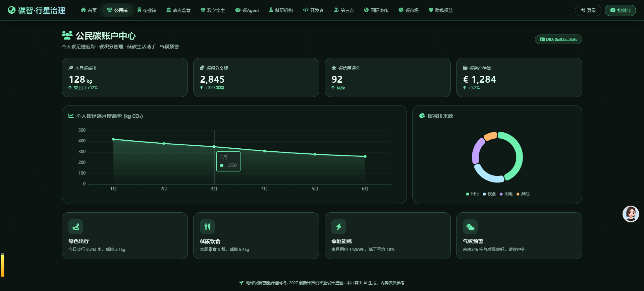Click the 气候预警 weather cloud icon
The height and width of the screenshot is (291, 644).
coord(470,227)
